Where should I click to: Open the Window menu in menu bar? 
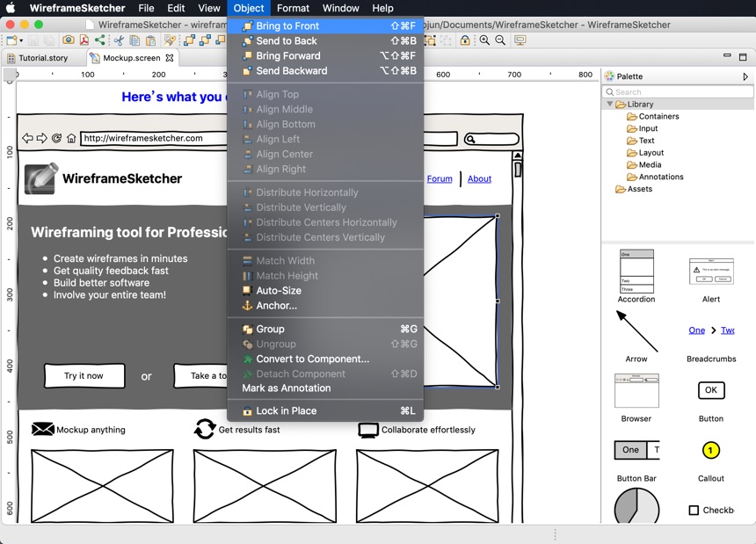click(x=340, y=8)
